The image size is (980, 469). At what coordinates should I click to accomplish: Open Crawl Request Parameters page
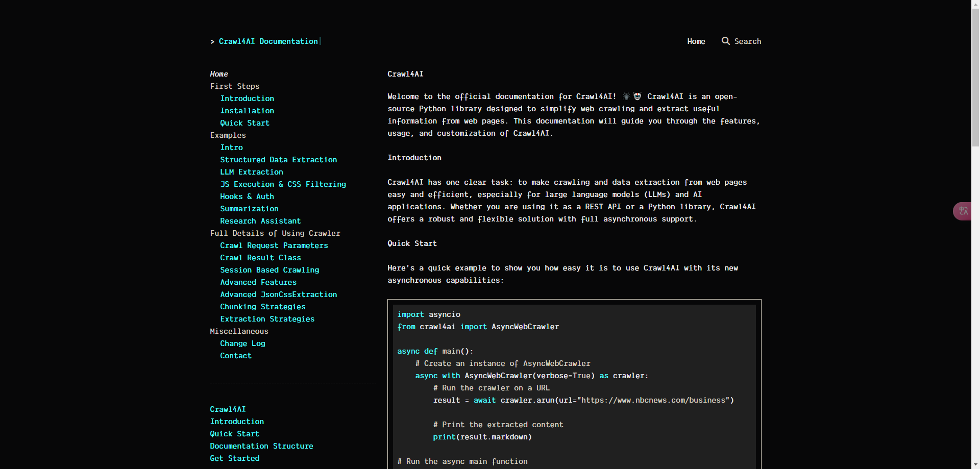click(274, 245)
